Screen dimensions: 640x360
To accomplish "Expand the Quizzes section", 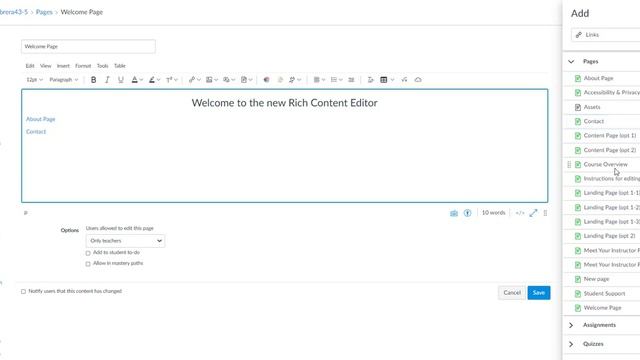I will click(571, 344).
